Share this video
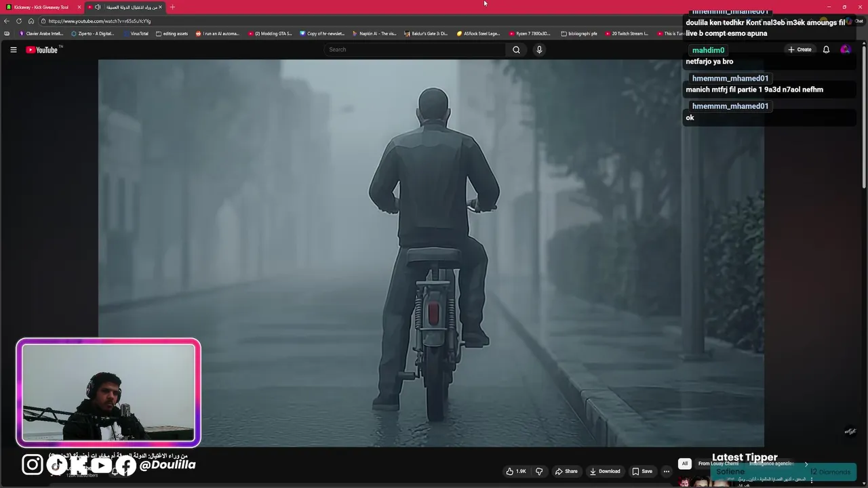868x488 pixels. click(566, 471)
